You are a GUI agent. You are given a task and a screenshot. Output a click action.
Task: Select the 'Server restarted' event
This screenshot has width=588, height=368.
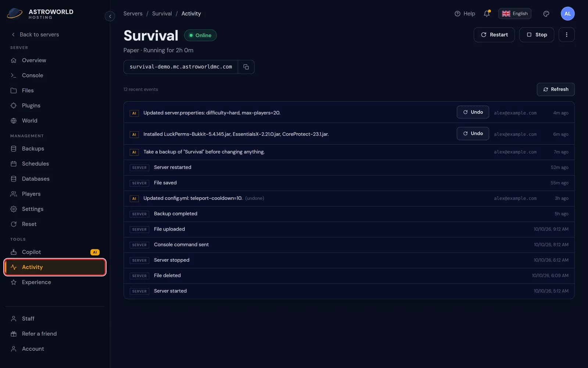coord(349,167)
